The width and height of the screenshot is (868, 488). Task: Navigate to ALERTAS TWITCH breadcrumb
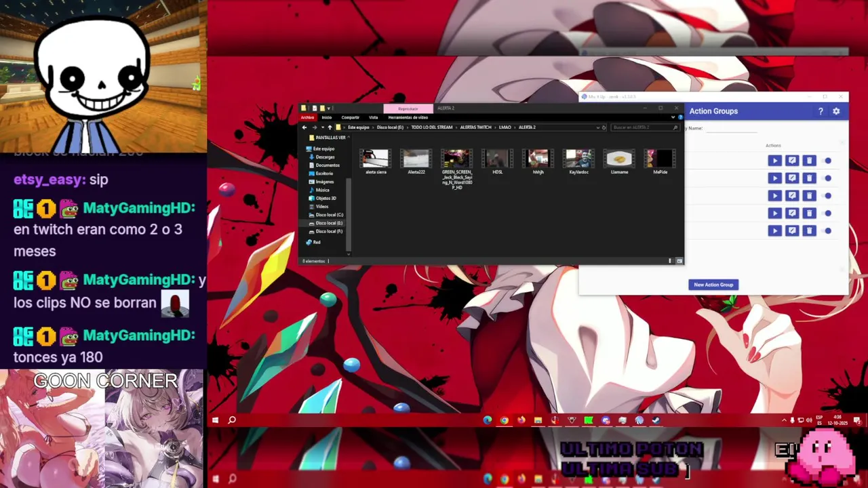(475, 127)
